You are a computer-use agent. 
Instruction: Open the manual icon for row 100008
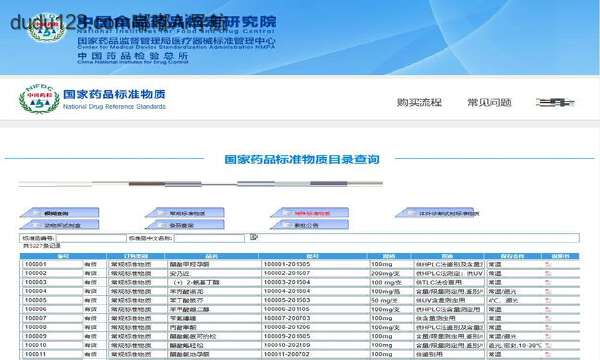pos(548,327)
